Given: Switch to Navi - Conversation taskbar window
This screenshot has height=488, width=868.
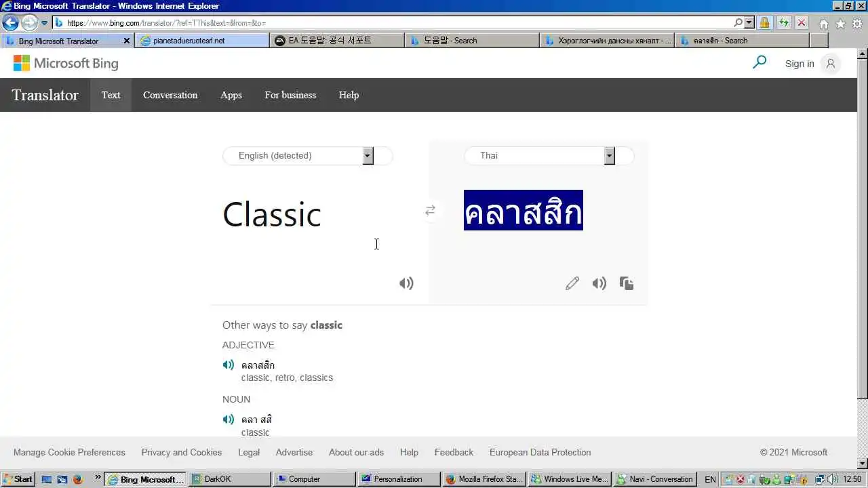Looking at the screenshot, I should pos(654,479).
